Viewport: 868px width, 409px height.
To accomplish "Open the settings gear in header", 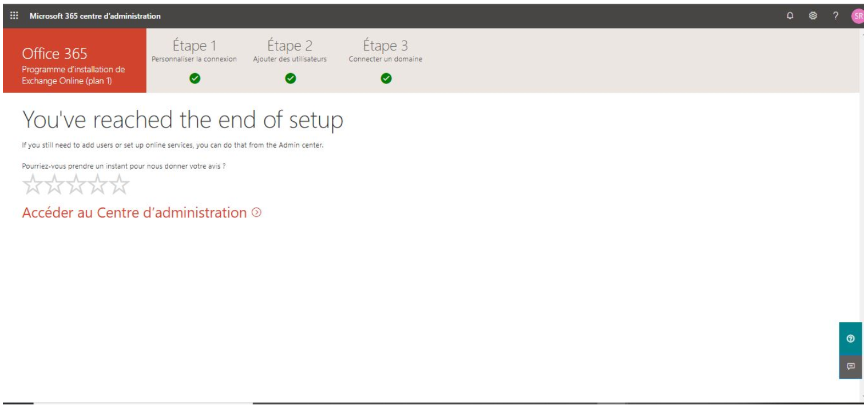I will point(812,16).
